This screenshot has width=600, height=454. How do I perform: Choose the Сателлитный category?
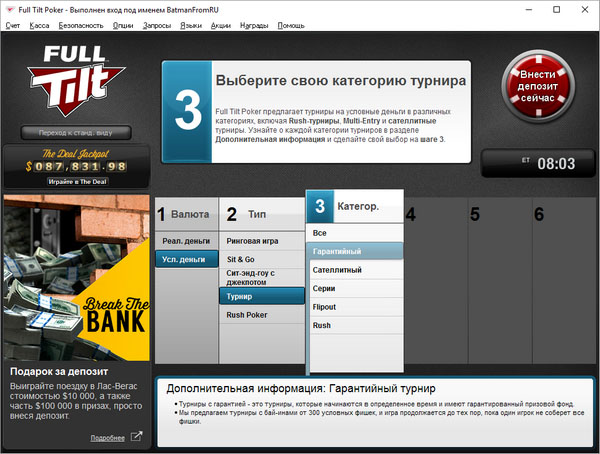[356, 270]
